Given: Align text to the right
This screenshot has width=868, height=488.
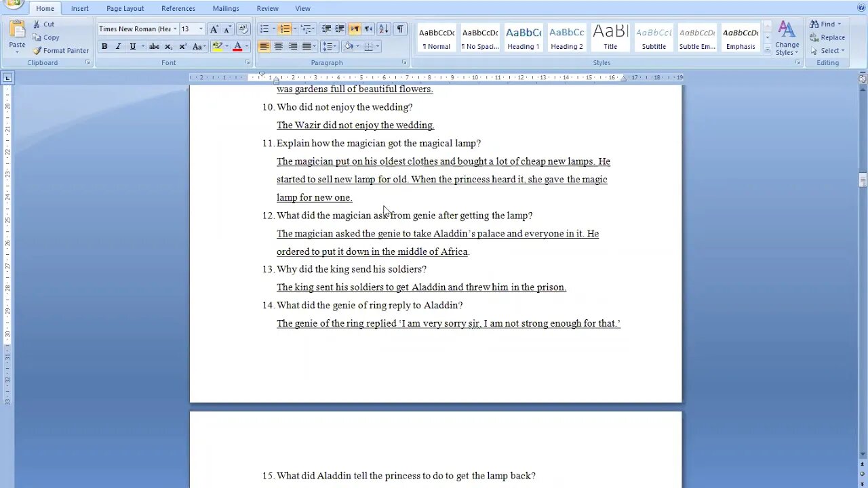Looking at the screenshot, I should (292, 46).
